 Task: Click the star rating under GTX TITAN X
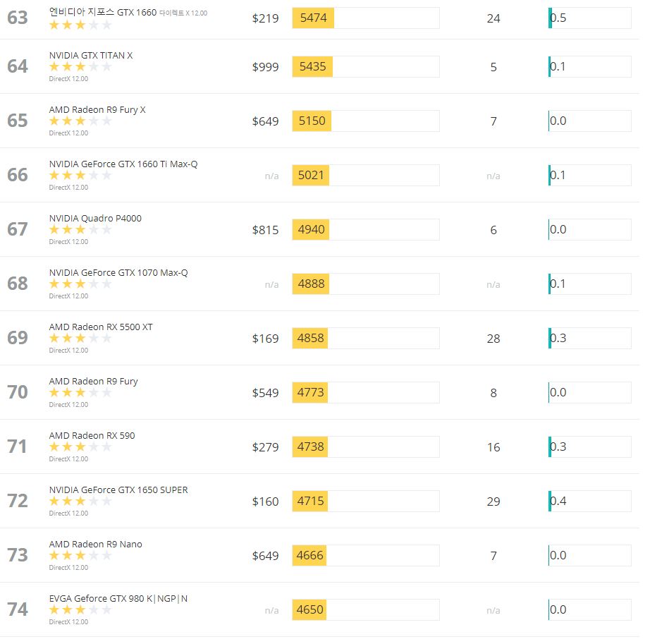(x=80, y=67)
